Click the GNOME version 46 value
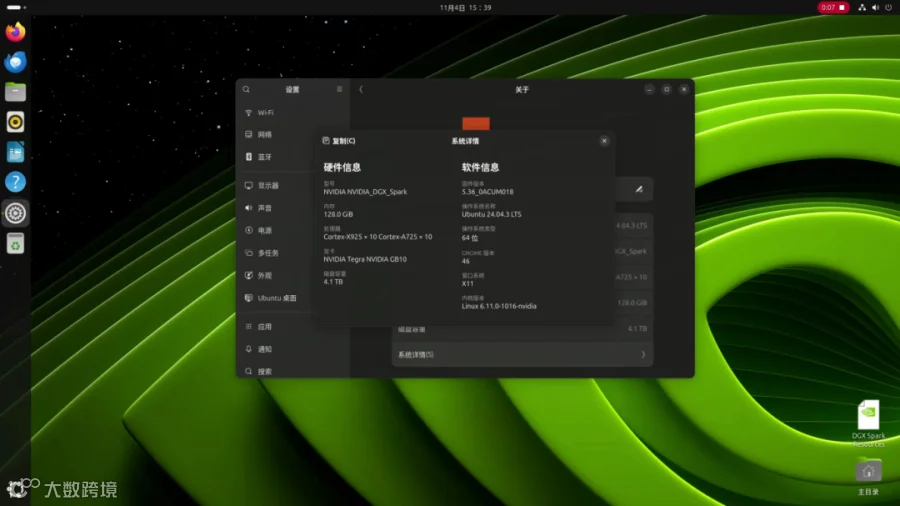 465,261
